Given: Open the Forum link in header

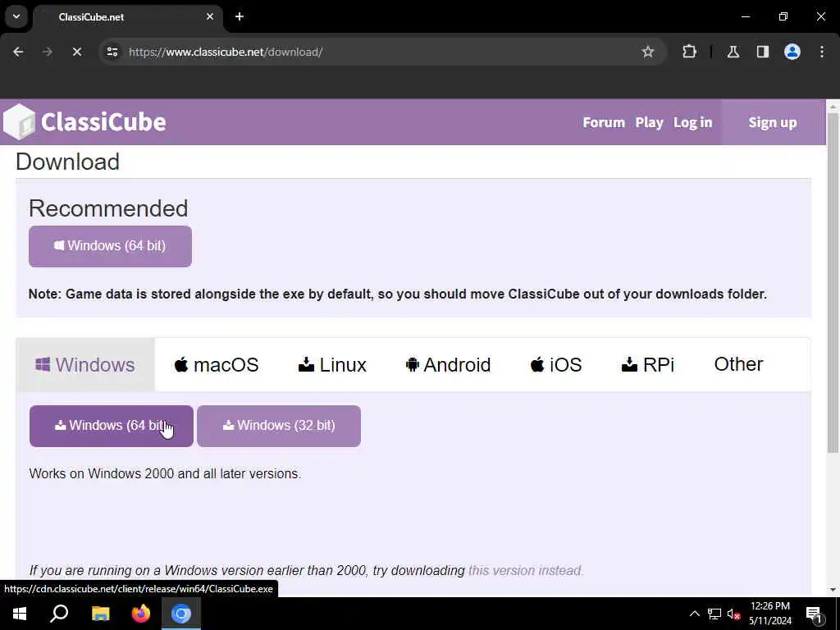Looking at the screenshot, I should (604, 122).
